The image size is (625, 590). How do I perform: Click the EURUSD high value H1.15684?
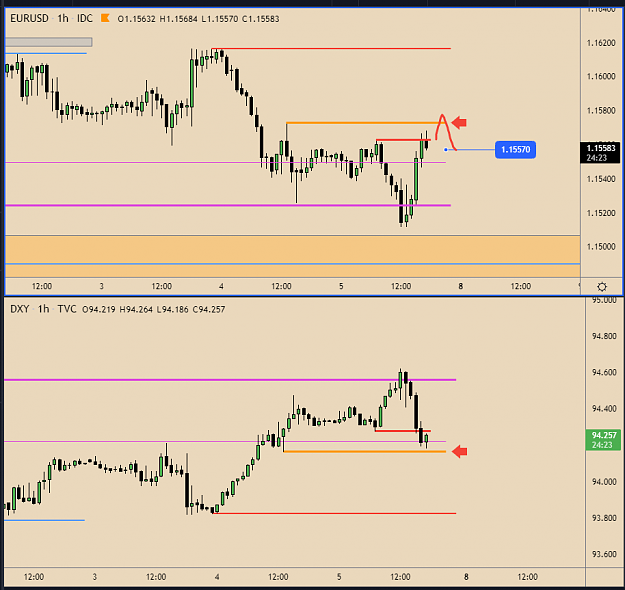point(179,19)
